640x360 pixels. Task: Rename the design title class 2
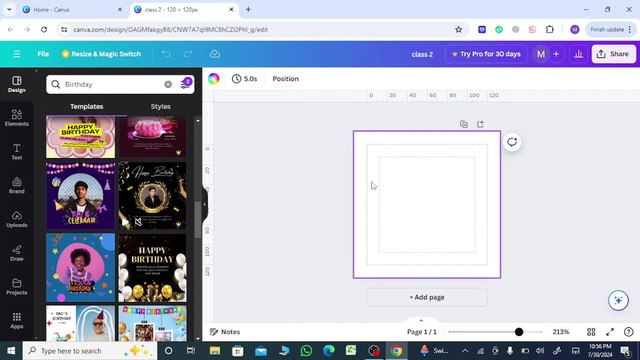[422, 54]
